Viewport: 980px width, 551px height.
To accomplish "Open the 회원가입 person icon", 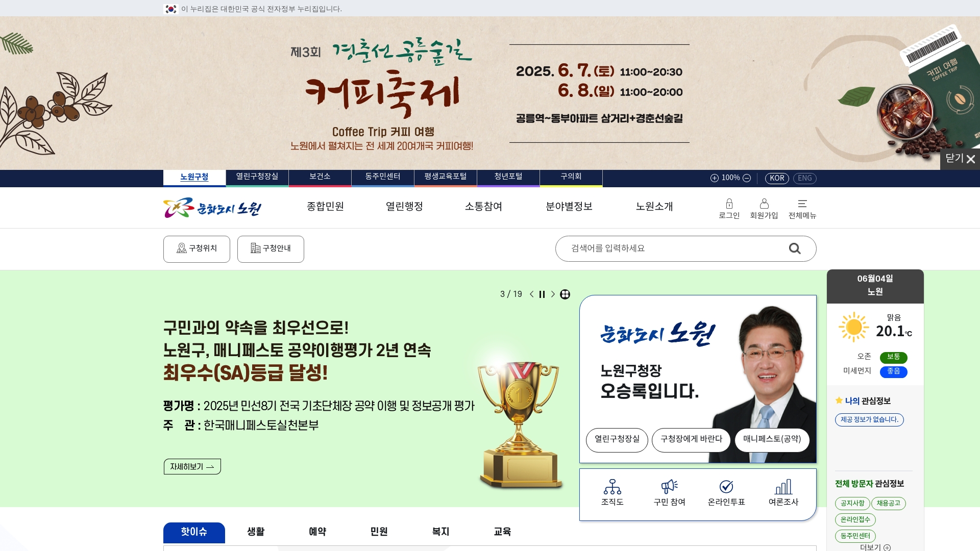I will [x=764, y=204].
